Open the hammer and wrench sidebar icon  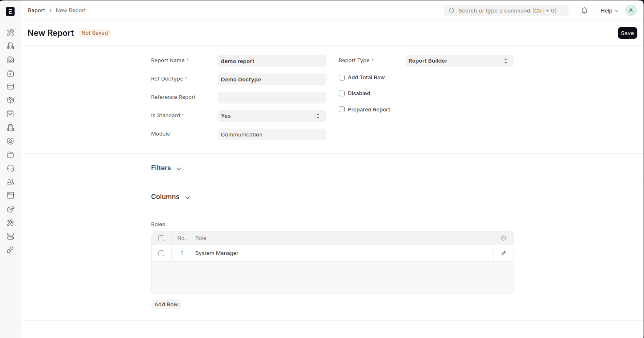click(x=10, y=223)
